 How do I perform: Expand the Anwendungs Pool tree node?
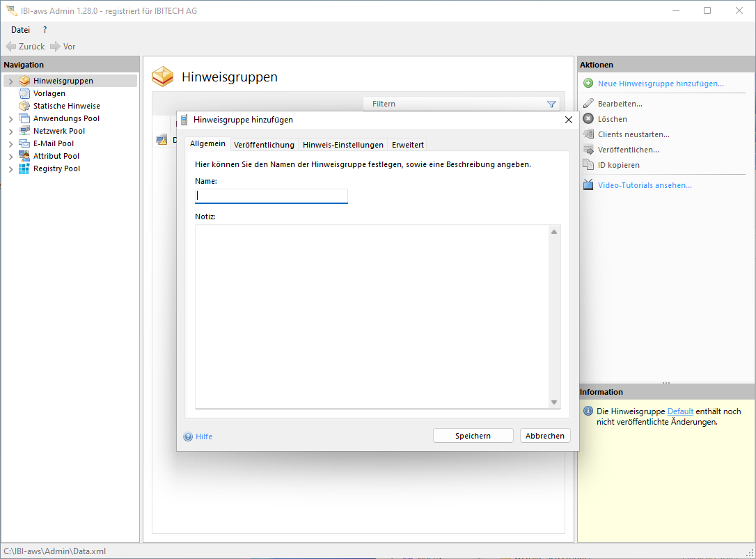point(10,119)
